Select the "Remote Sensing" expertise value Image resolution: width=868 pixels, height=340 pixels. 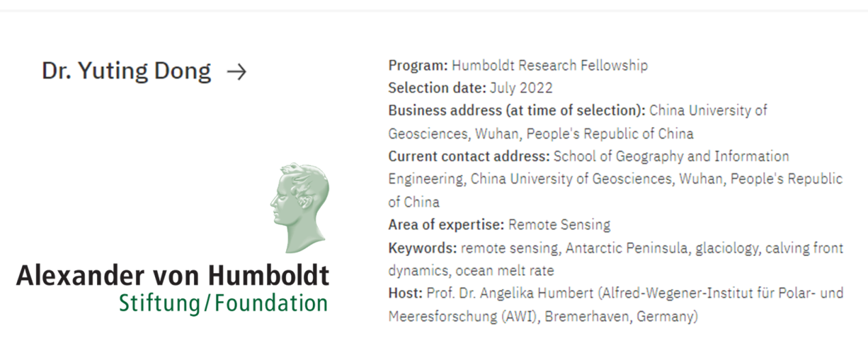tap(559, 225)
